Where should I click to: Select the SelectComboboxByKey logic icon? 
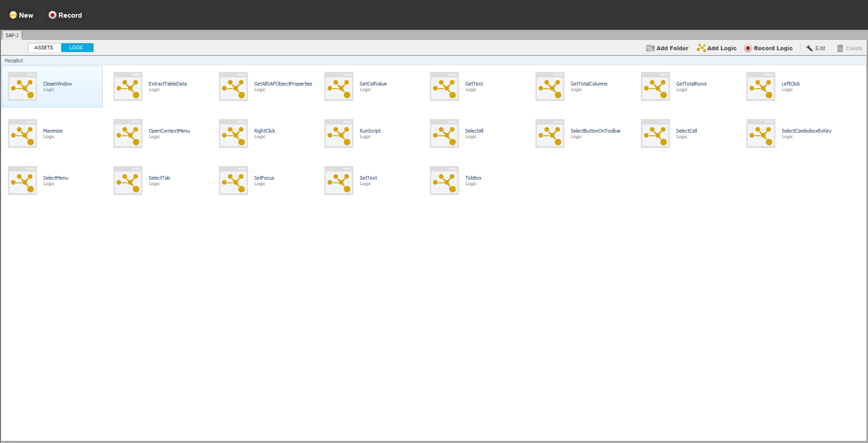[x=761, y=133]
